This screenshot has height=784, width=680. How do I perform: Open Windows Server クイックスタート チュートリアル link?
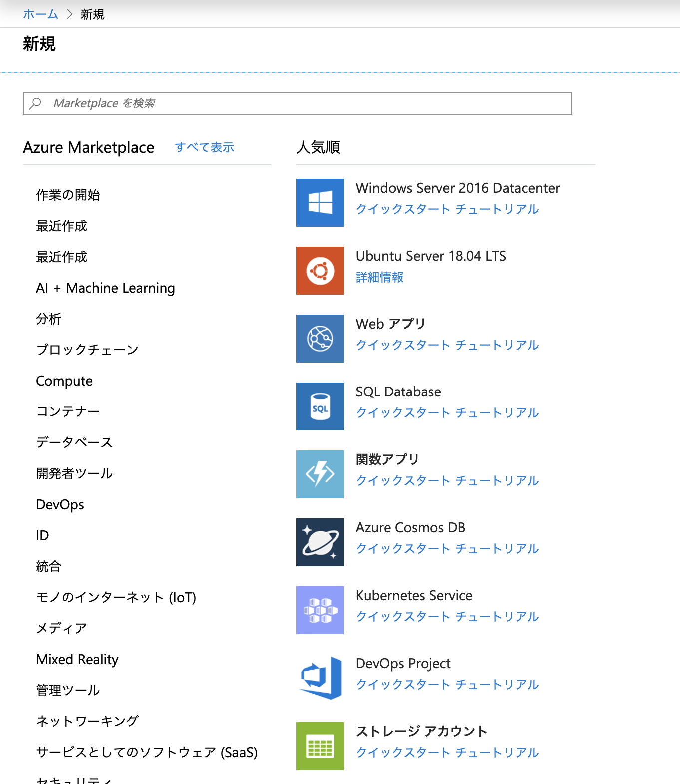click(447, 209)
